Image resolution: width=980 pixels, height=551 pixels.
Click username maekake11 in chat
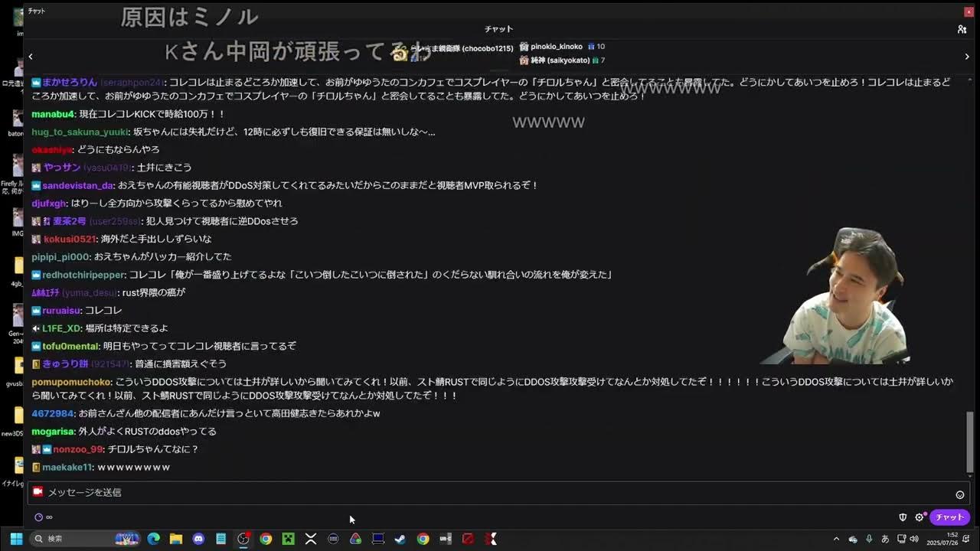click(67, 467)
